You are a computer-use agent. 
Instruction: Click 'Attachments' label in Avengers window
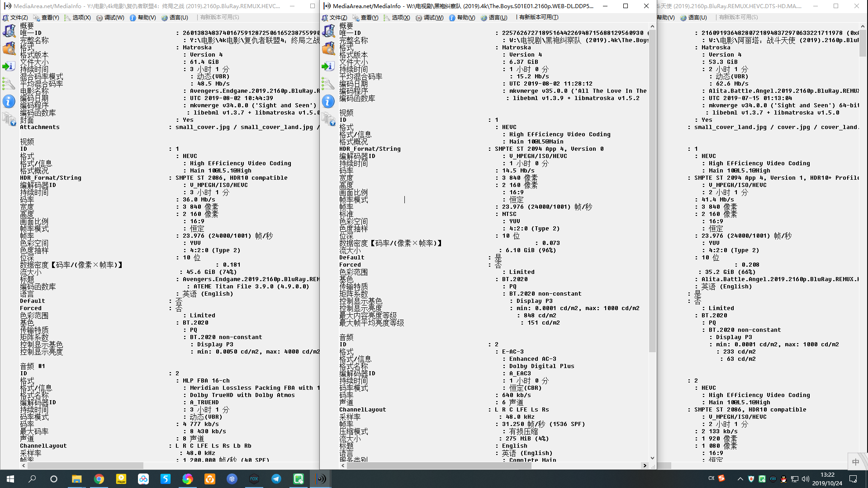[x=40, y=127]
